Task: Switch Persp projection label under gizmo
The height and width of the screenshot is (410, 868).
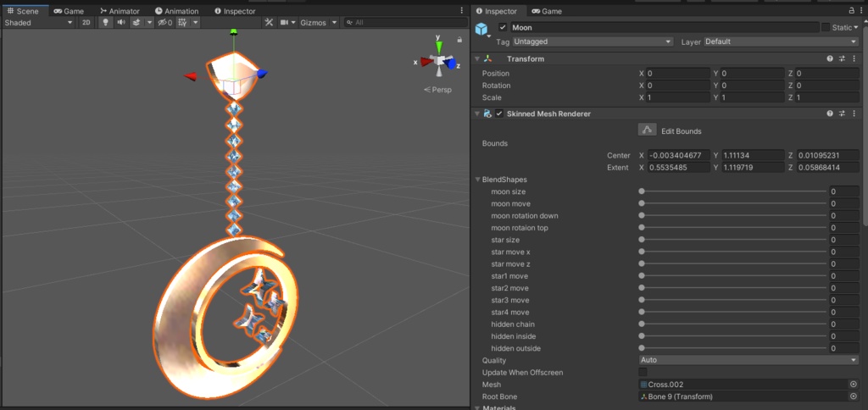Action: (x=438, y=90)
